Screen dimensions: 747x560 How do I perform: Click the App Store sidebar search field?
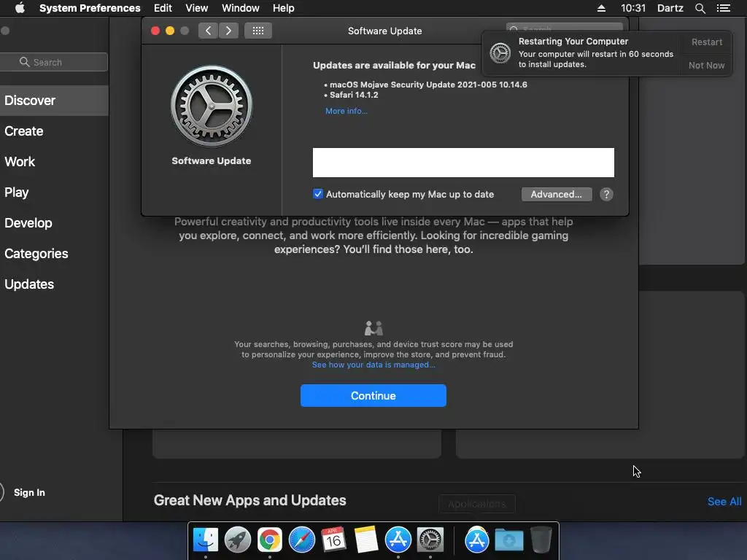(x=54, y=62)
